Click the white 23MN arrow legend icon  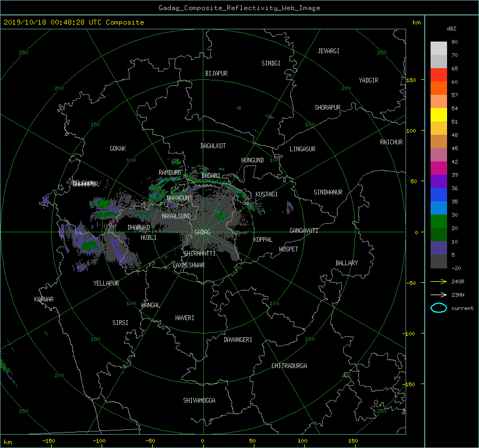439,295
